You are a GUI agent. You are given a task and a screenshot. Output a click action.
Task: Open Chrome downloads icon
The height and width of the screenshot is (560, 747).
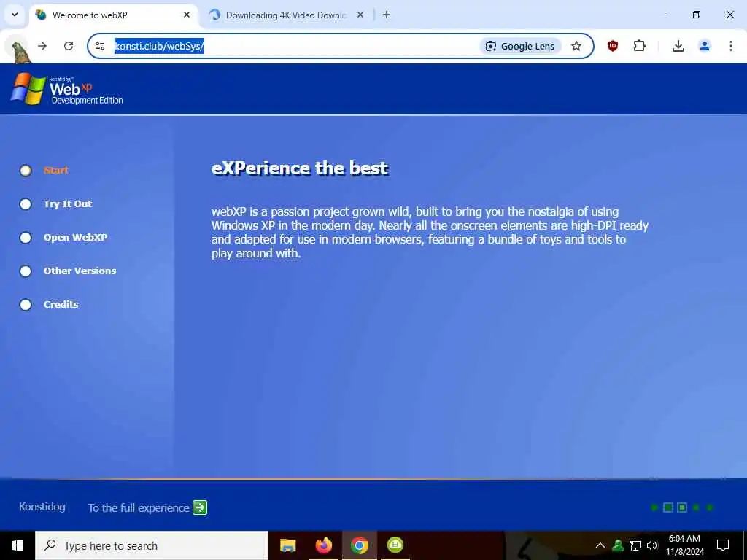pos(678,46)
